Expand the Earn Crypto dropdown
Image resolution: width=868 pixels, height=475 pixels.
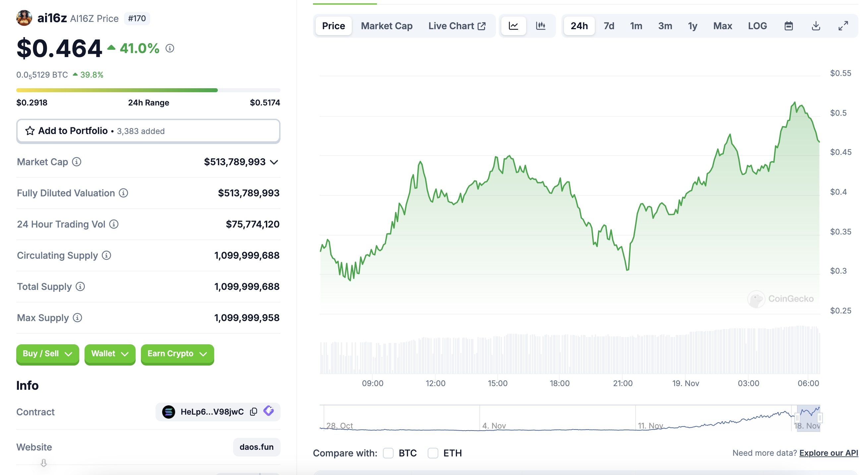coord(177,354)
